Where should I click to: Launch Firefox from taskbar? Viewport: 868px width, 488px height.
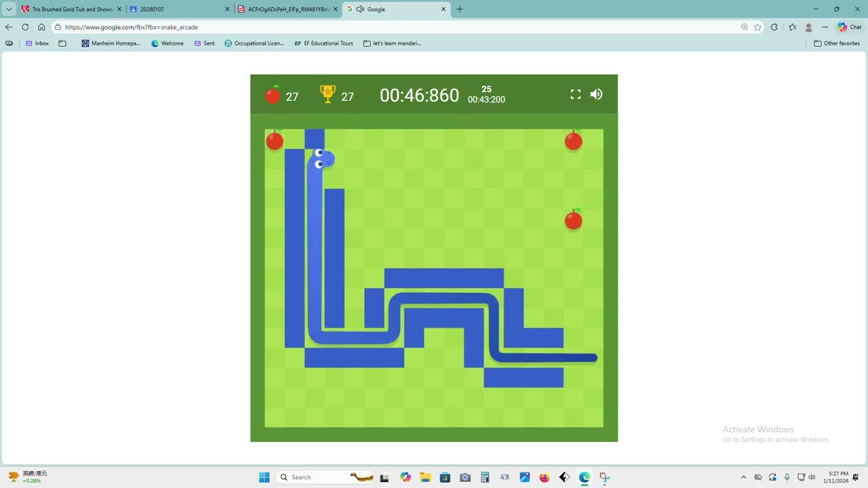tap(545, 477)
